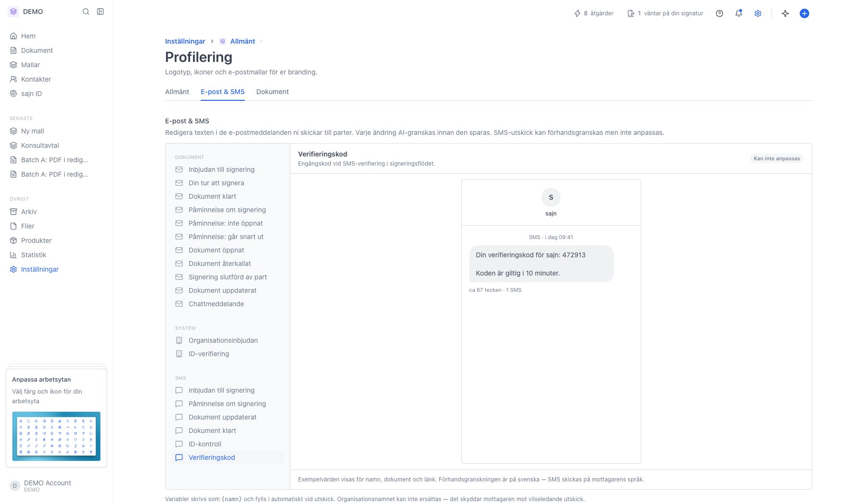Select Påminnelse: går snart ut template
The height and width of the screenshot is (504, 864).
(228, 237)
